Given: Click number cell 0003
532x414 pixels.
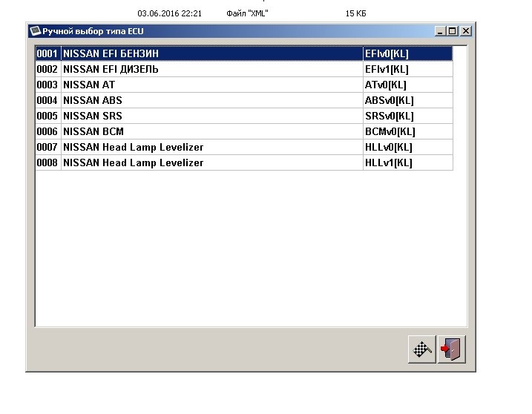Looking at the screenshot, I should (x=47, y=85).
